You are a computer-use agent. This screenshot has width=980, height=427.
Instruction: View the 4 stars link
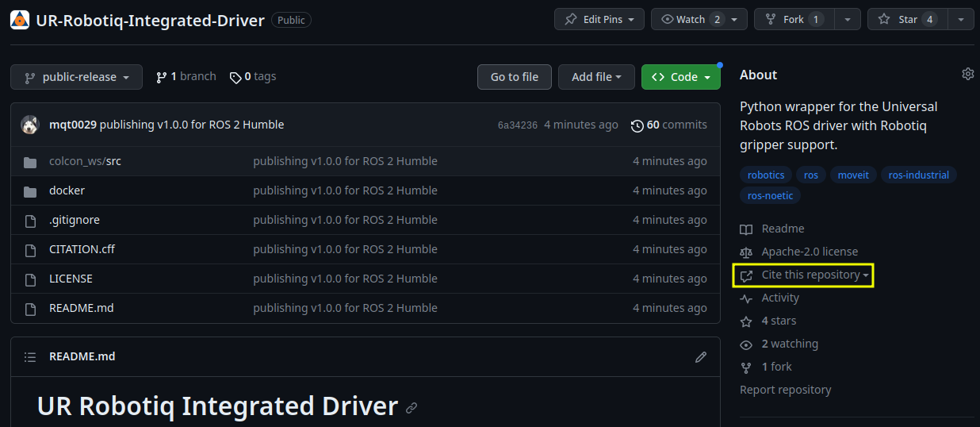pyautogui.click(x=779, y=321)
